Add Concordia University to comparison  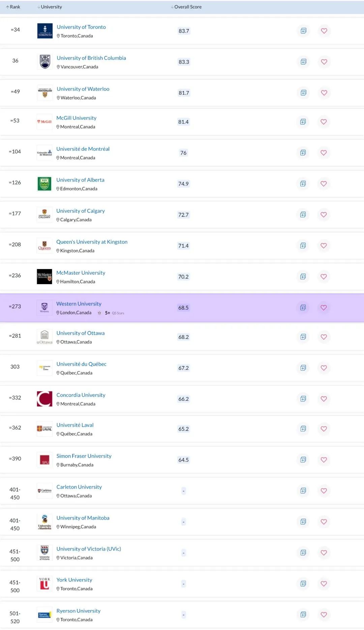(x=303, y=399)
